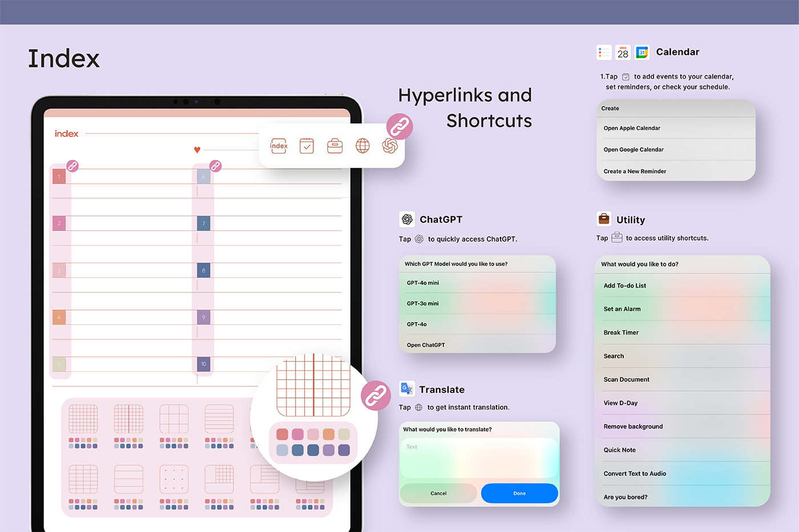Choose Convert Text to Audio option
The width and height of the screenshot is (799, 532).
[635, 474]
